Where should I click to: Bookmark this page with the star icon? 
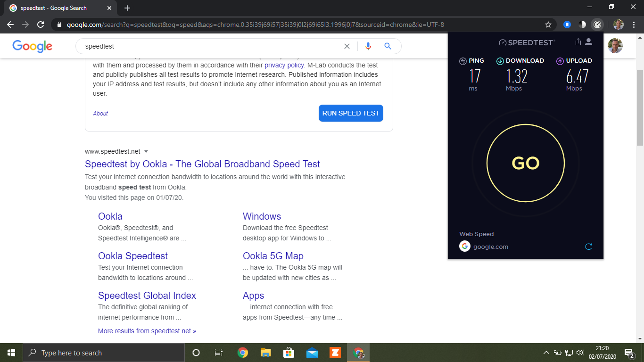(548, 25)
